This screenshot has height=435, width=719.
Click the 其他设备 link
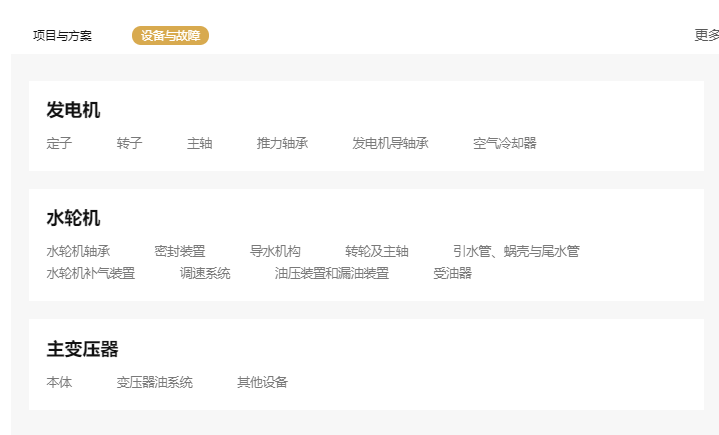[262, 382]
